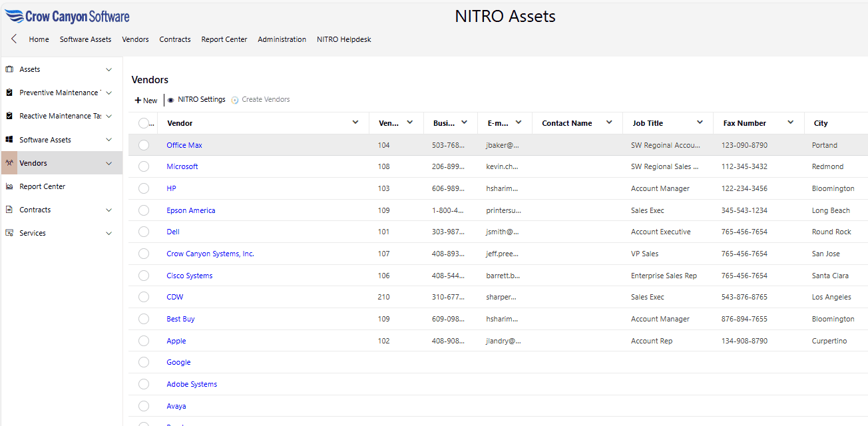Click the City column header
Screen dimensions: 868x426
pyautogui.click(x=821, y=123)
